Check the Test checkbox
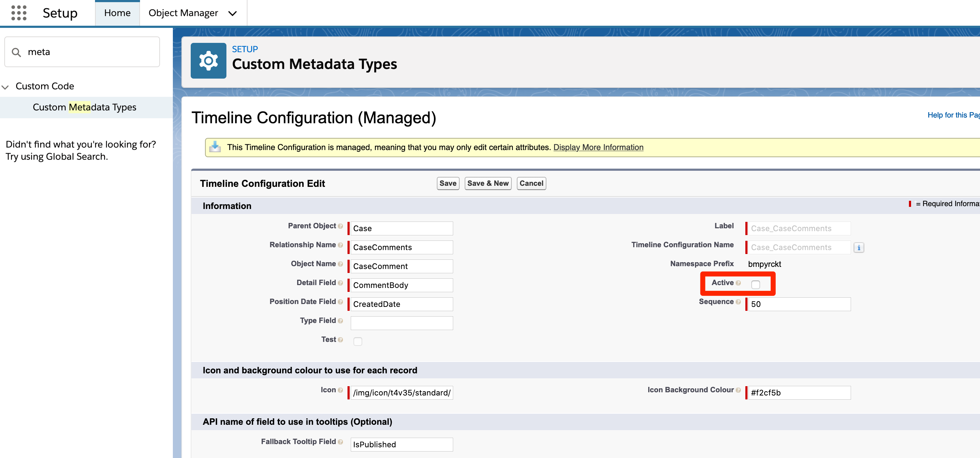Viewport: 980px width, 458px height. [x=357, y=341]
